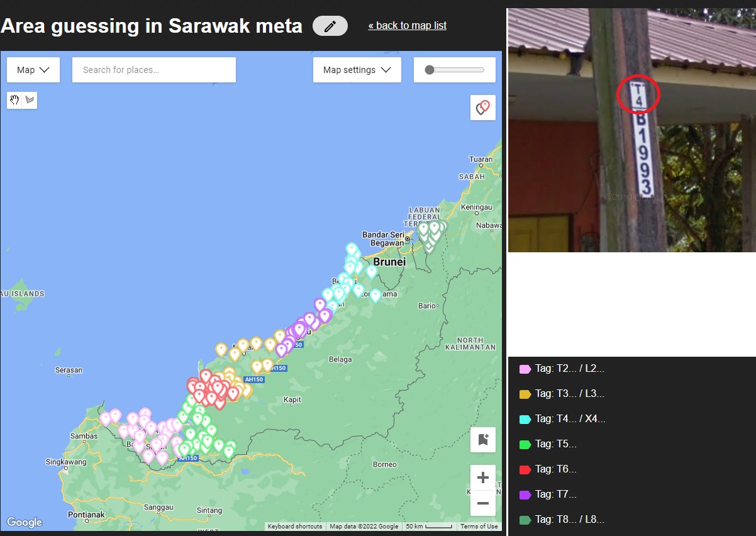756x536 pixels.
Task: Zoom out with the minus button
Action: pyautogui.click(x=482, y=503)
